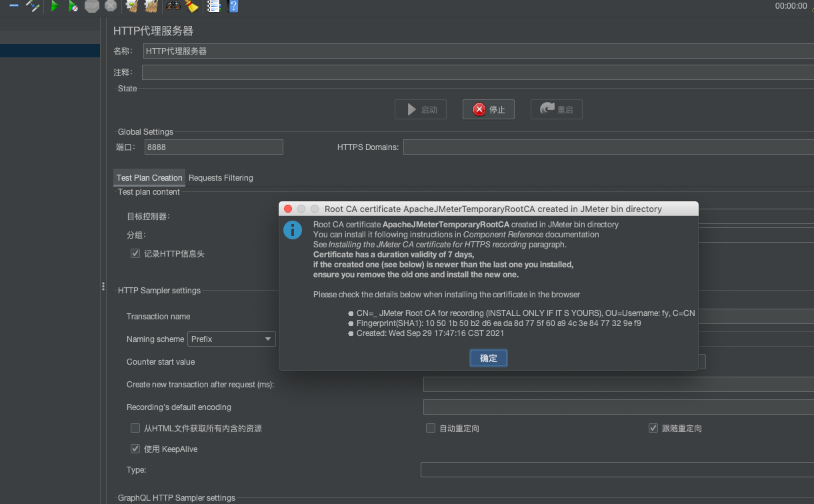Click the Fingerprint(SHA1) line in dialog
Viewport: 814px width, 504px height.
point(499,323)
